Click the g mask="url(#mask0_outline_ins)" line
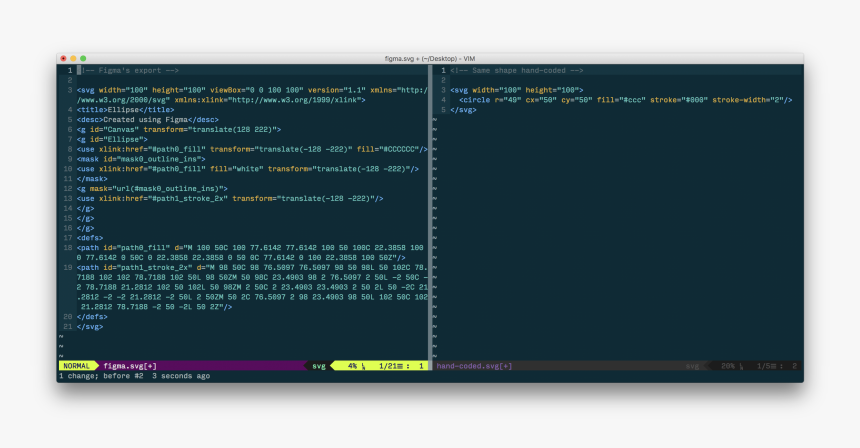The height and width of the screenshot is (448, 860). tap(152, 189)
